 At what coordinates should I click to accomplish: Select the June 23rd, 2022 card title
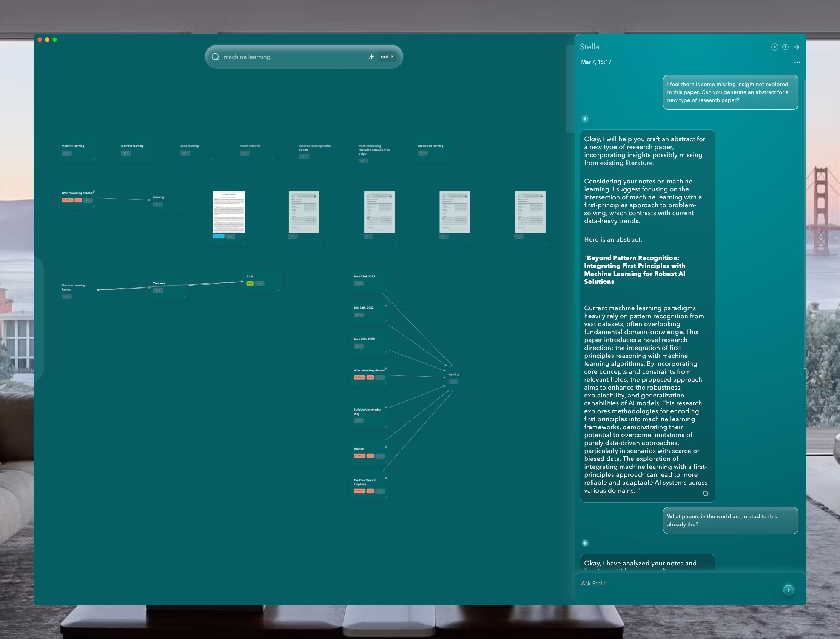click(x=364, y=277)
